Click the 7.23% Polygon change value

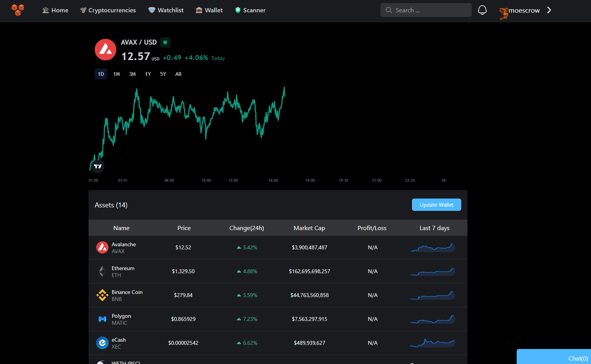click(x=250, y=319)
